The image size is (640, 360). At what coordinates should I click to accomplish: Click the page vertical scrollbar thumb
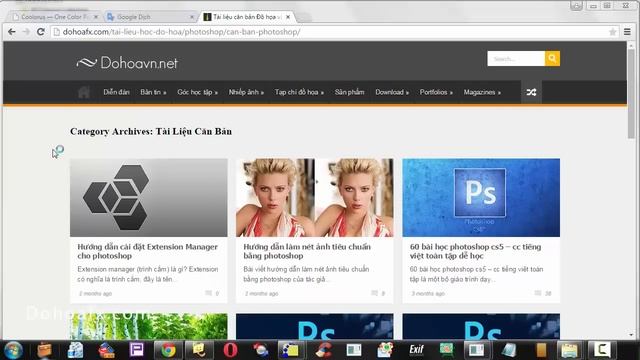631,94
